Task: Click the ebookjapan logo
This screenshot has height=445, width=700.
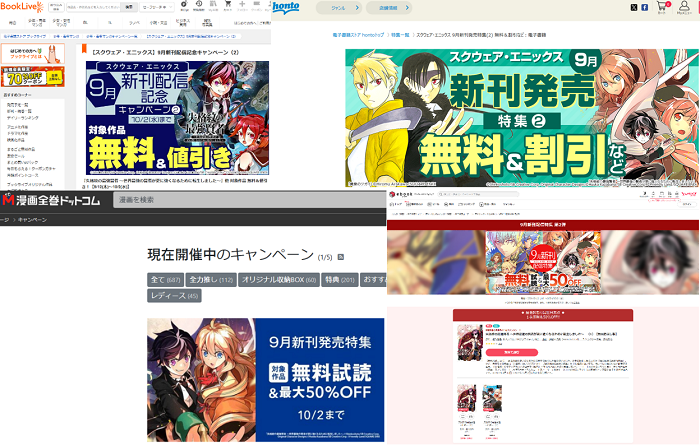Action: tap(400, 194)
